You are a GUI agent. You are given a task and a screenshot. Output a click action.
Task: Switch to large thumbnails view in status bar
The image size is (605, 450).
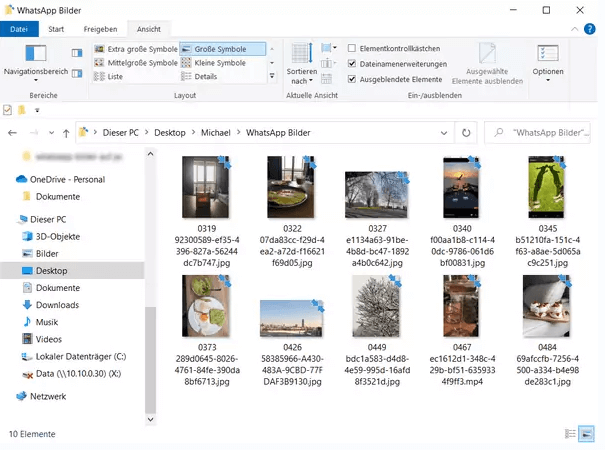tap(588, 434)
